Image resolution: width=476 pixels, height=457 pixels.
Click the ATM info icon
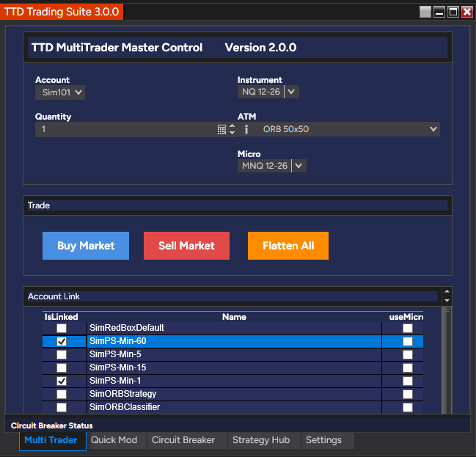coord(246,129)
